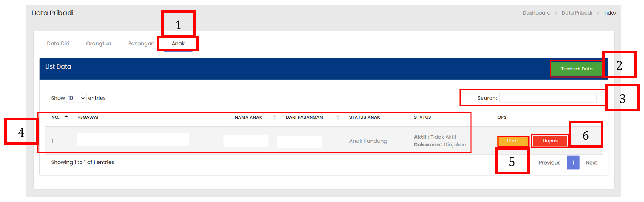
Task: Click the PEGAWAI column header
Action: (88, 117)
